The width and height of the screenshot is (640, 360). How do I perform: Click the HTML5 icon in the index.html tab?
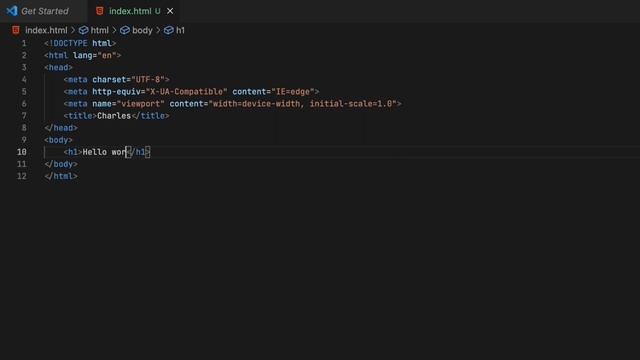tap(100, 11)
